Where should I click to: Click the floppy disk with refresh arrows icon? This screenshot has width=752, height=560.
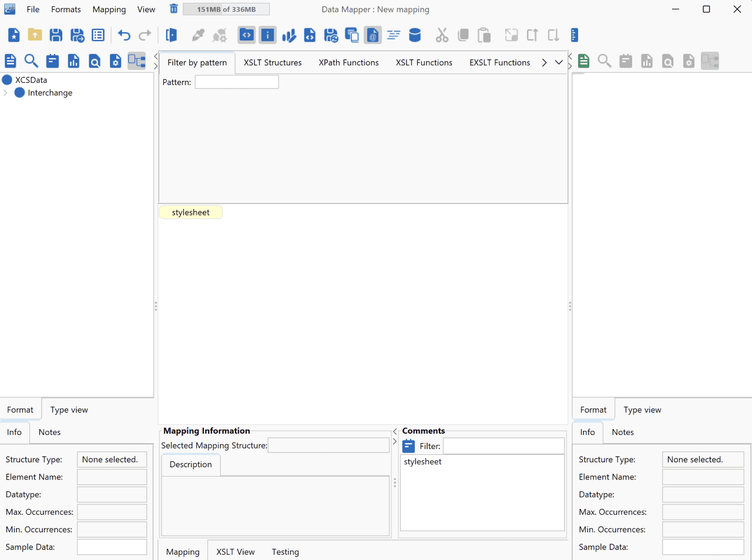331,35
